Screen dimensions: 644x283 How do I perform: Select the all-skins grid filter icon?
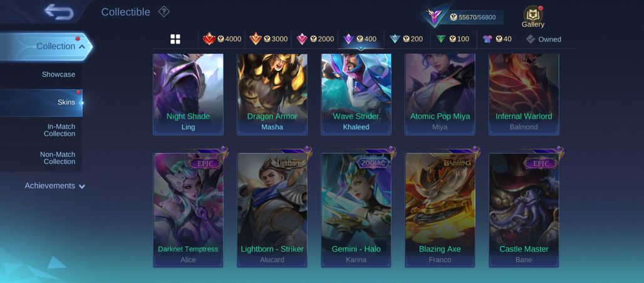[175, 39]
